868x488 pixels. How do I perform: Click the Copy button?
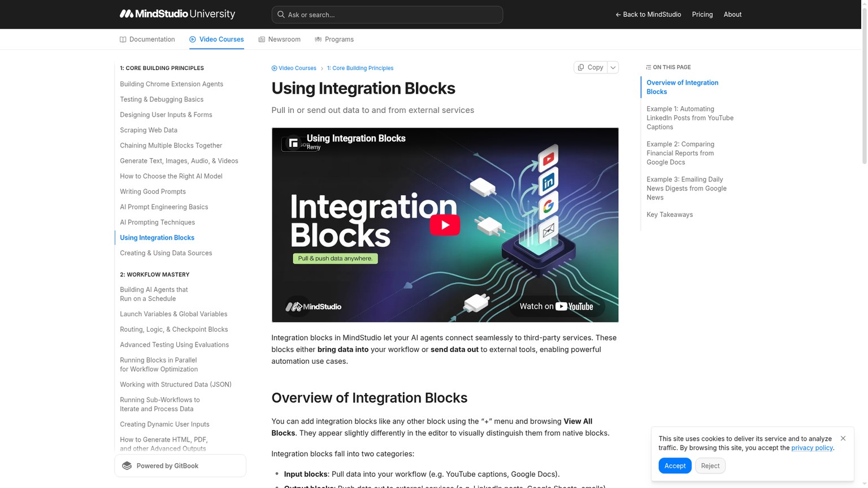pos(591,67)
